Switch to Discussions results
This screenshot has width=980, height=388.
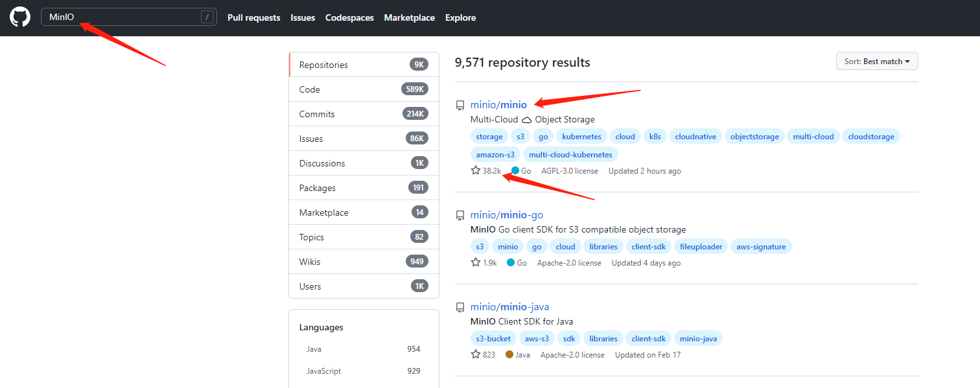click(364, 163)
